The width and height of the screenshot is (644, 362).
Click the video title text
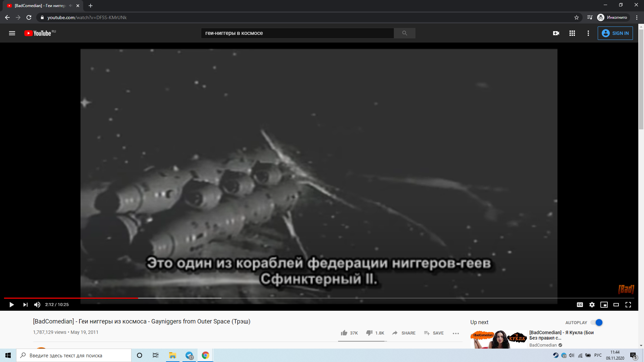142,321
